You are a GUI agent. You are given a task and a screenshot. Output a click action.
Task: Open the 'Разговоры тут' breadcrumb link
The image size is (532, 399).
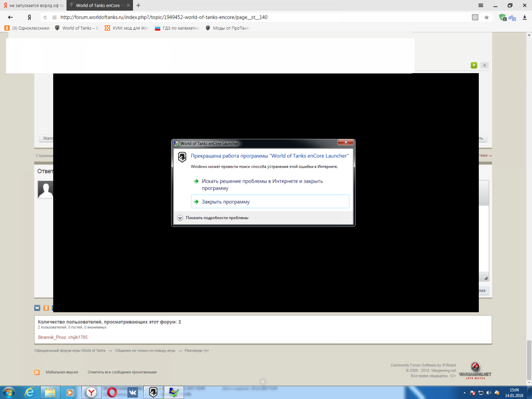click(x=197, y=351)
